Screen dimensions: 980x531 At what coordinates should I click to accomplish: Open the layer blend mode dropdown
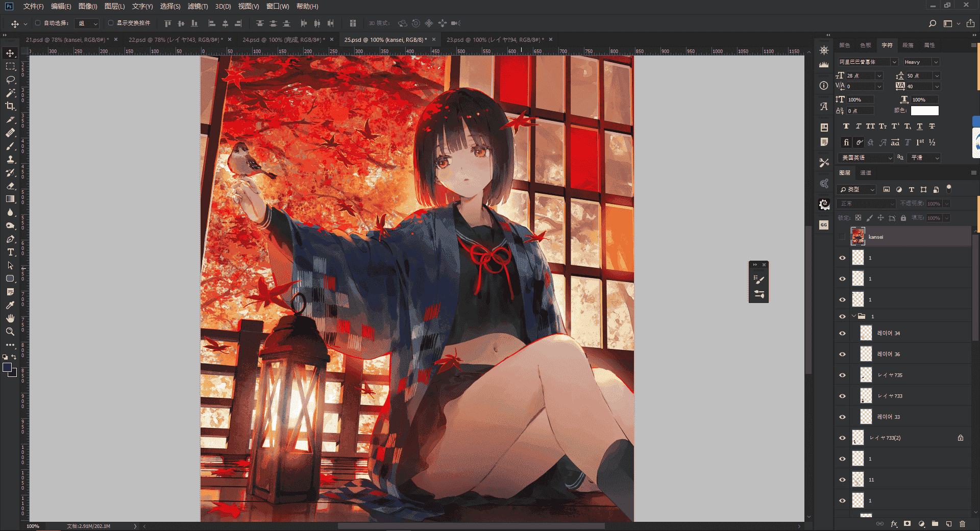(x=867, y=204)
